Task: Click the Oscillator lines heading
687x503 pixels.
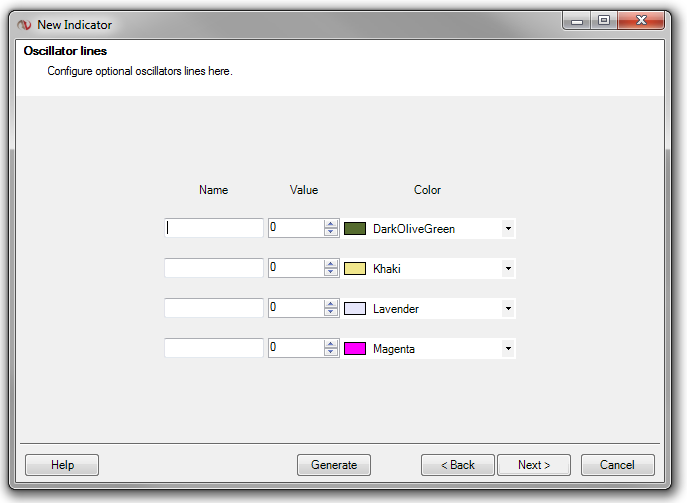Action: [x=65, y=51]
